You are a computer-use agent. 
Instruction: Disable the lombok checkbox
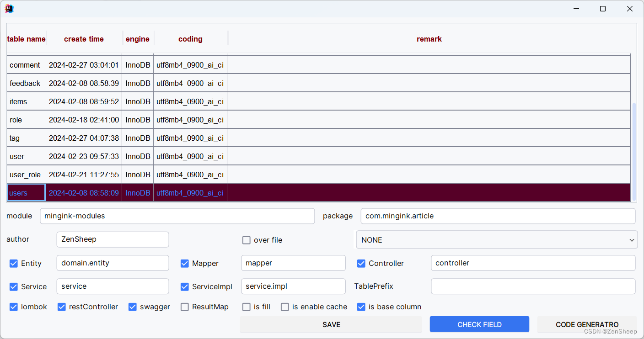pyautogui.click(x=14, y=307)
